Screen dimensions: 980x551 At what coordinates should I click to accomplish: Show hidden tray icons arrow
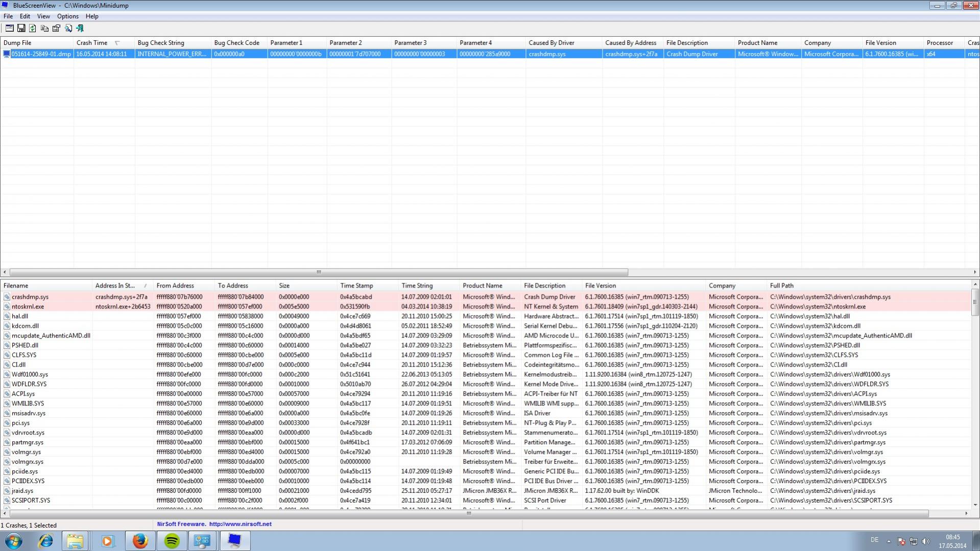tap(889, 541)
